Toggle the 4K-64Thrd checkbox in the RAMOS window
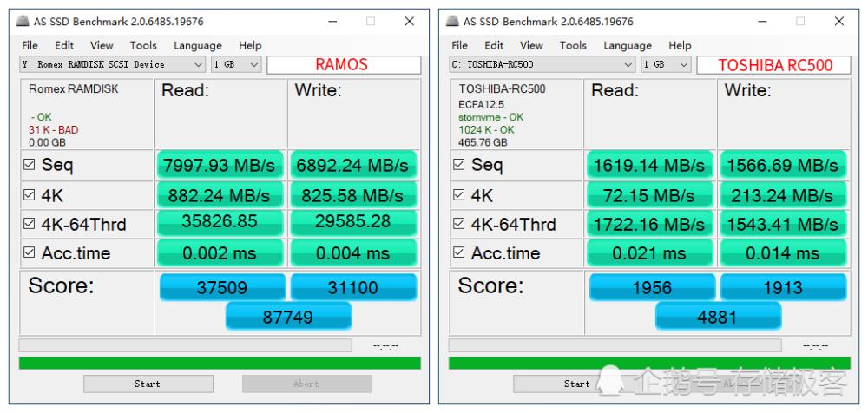Viewport: 868px width, 413px height. (29, 224)
